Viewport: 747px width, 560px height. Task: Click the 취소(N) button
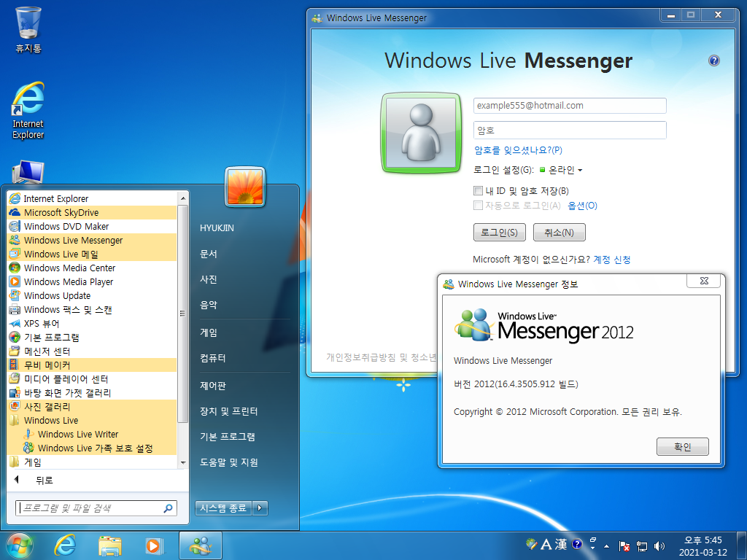[559, 233]
